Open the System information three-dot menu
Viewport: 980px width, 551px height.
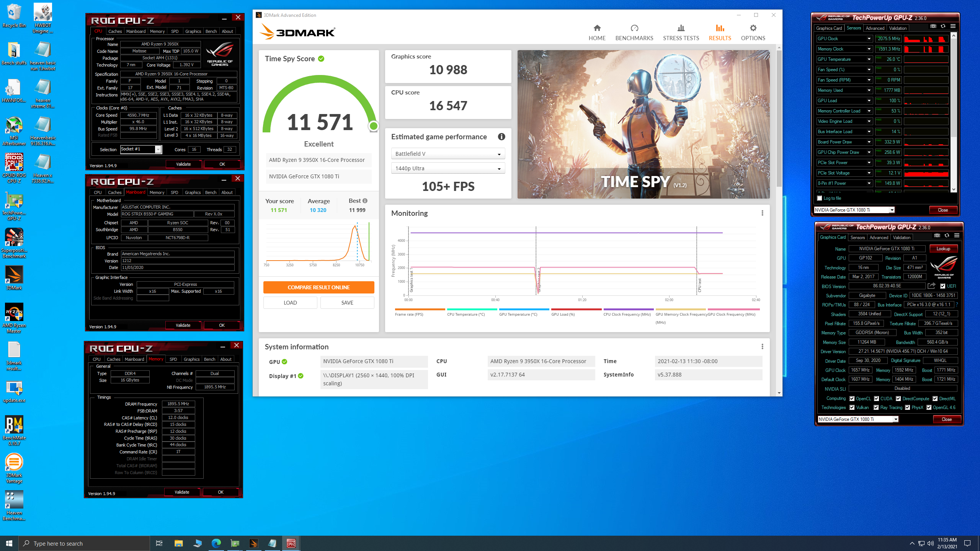762,347
